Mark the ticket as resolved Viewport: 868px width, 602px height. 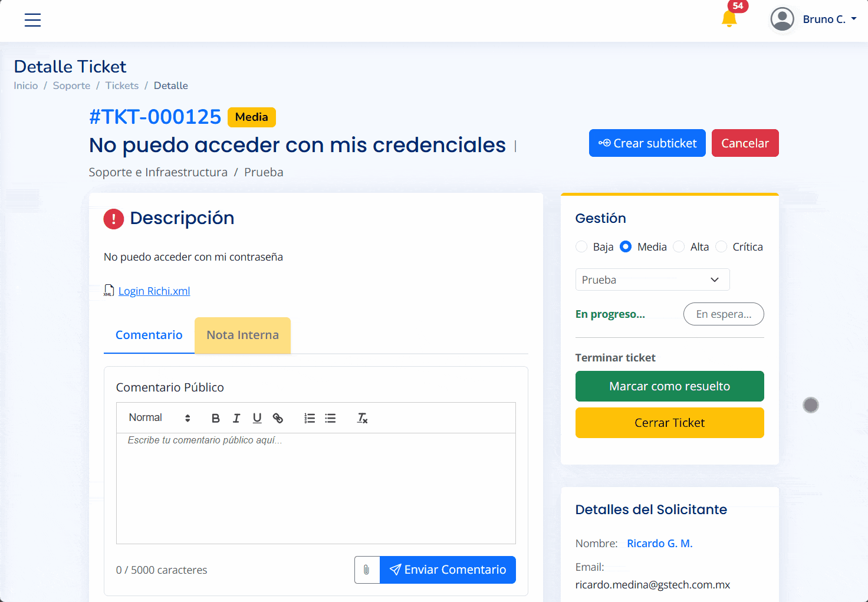coord(669,386)
